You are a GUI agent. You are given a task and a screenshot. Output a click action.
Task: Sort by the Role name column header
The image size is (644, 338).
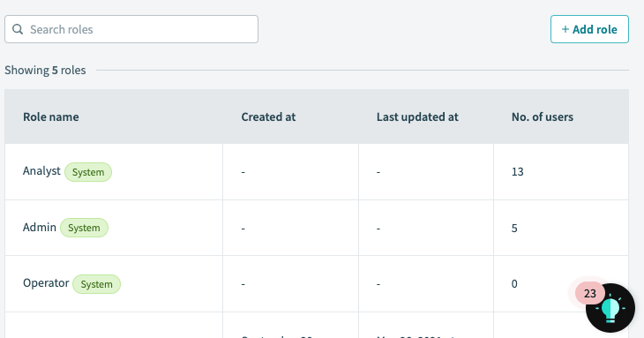[51, 117]
